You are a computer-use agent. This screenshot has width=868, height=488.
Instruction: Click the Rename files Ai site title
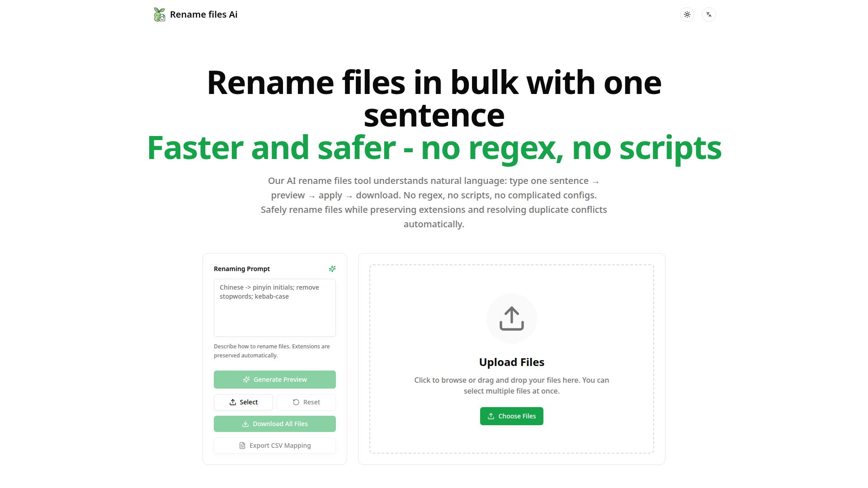(203, 14)
